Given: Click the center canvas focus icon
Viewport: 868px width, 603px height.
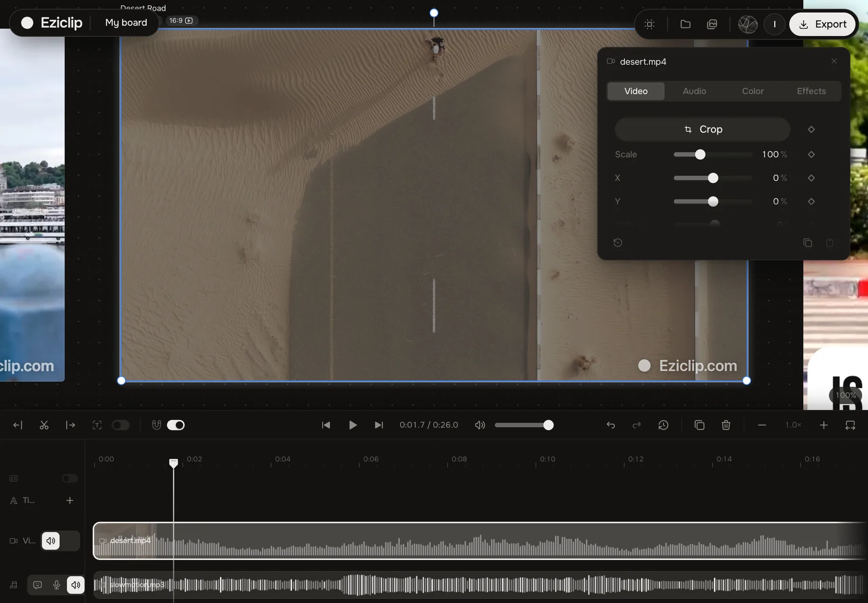Looking at the screenshot, I should click(650, 24).
